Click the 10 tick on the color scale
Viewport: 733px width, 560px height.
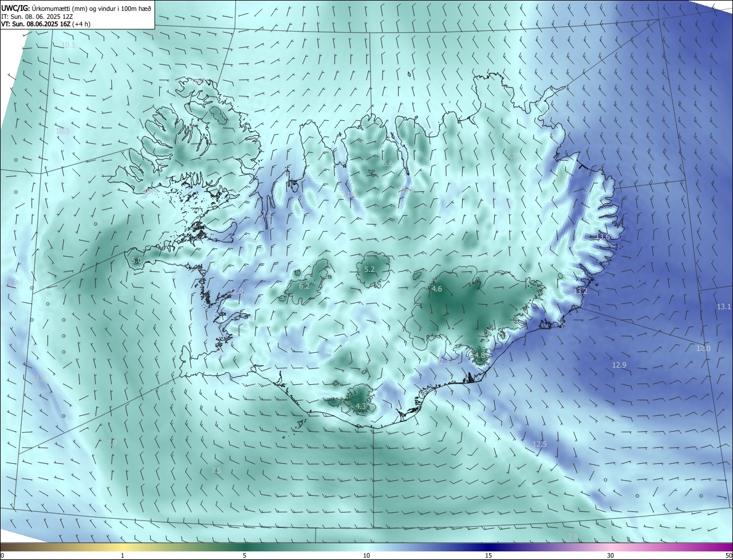coord(366,555)
